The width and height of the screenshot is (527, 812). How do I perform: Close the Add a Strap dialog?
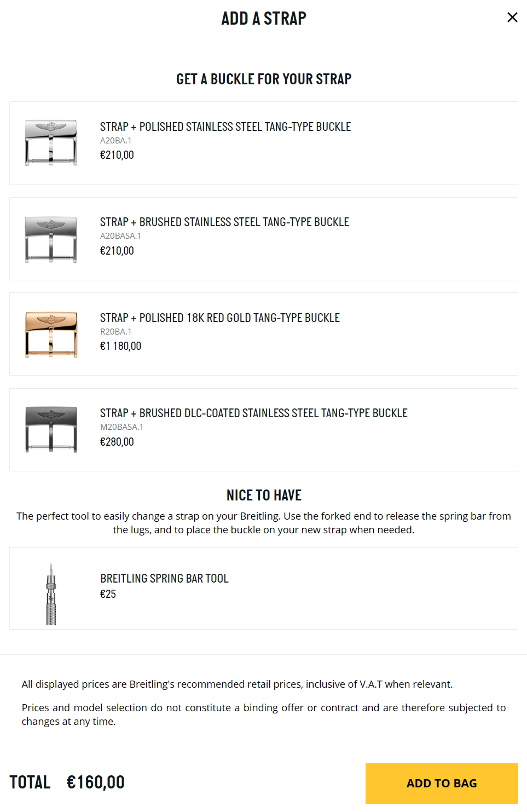(x=512, y=18)
